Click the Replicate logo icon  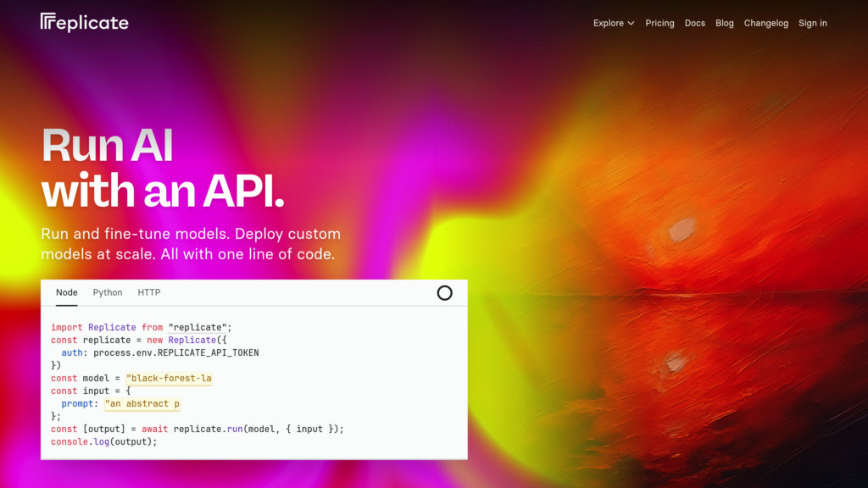coord(47,22)
